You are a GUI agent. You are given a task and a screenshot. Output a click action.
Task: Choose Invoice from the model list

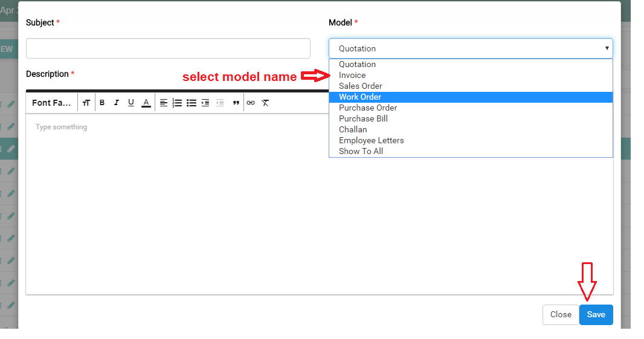[352, 75]
